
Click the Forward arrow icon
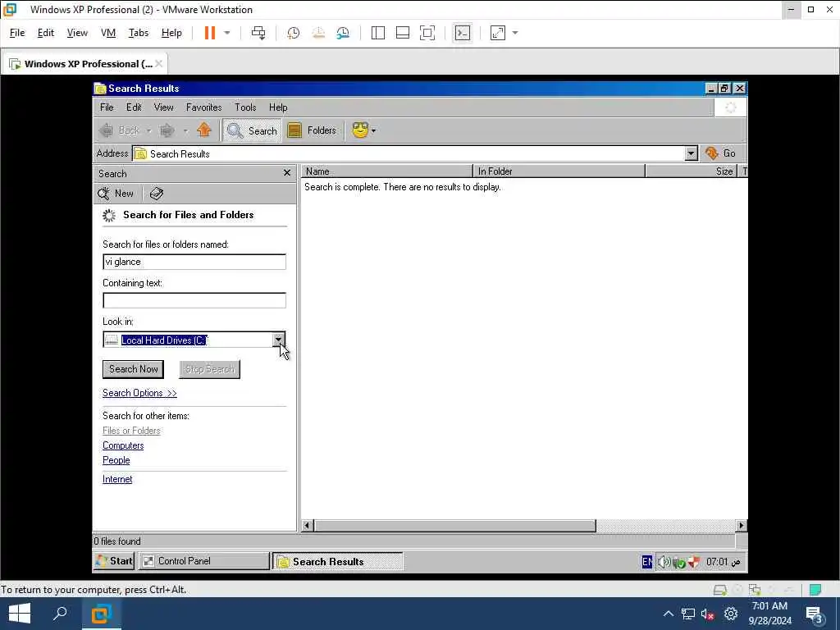point(167,130)
